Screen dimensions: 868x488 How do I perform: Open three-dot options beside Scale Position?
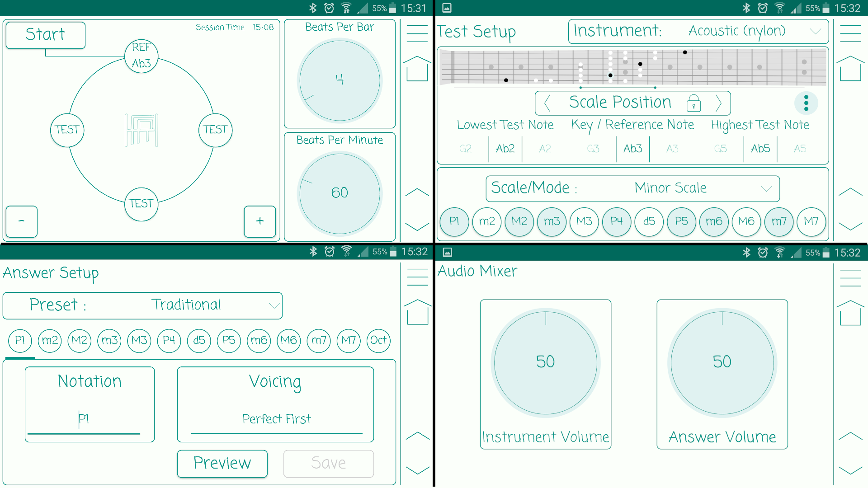(806, 103)
